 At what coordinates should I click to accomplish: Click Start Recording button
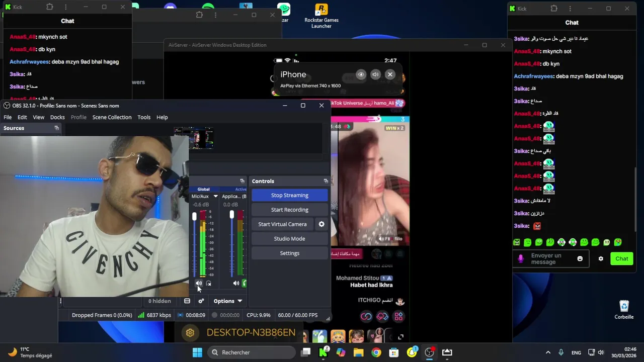point(289,210)
